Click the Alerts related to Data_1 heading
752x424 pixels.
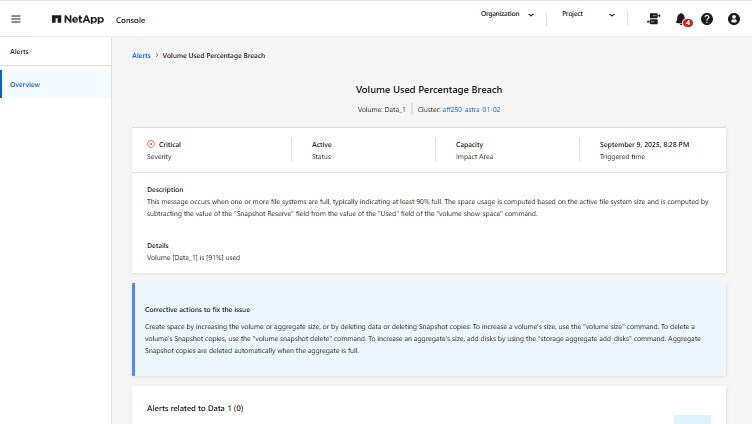point(195,408)
